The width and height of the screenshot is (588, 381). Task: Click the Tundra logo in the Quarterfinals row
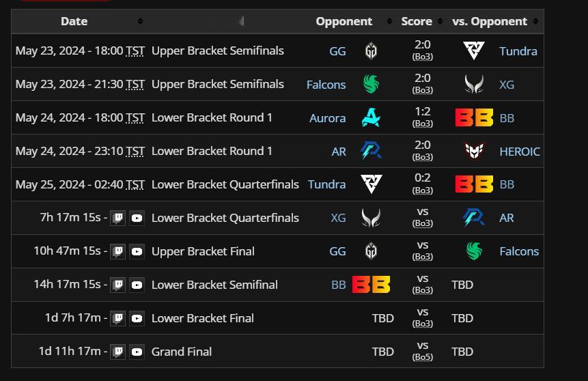tap(371, 184)
